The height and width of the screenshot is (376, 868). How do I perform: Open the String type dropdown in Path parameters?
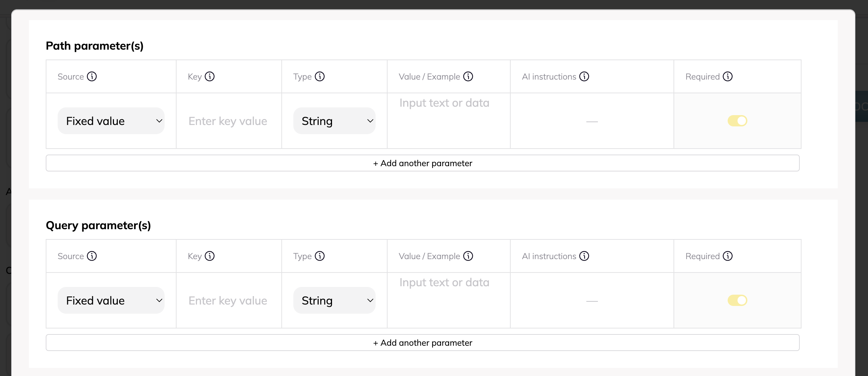(x=334, y=121)
